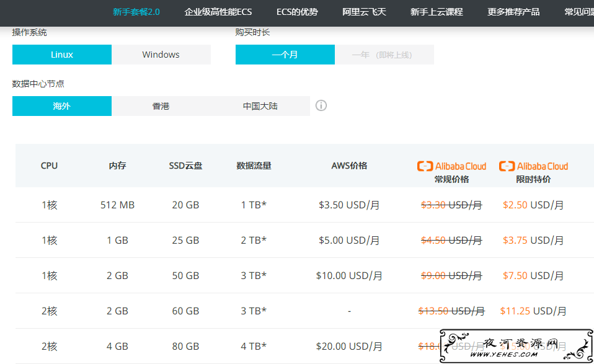Image resolution: width=594 pixels, height=364 pixels.
Task: Open the ECS的优势 nav item
Action: (297, 12)
